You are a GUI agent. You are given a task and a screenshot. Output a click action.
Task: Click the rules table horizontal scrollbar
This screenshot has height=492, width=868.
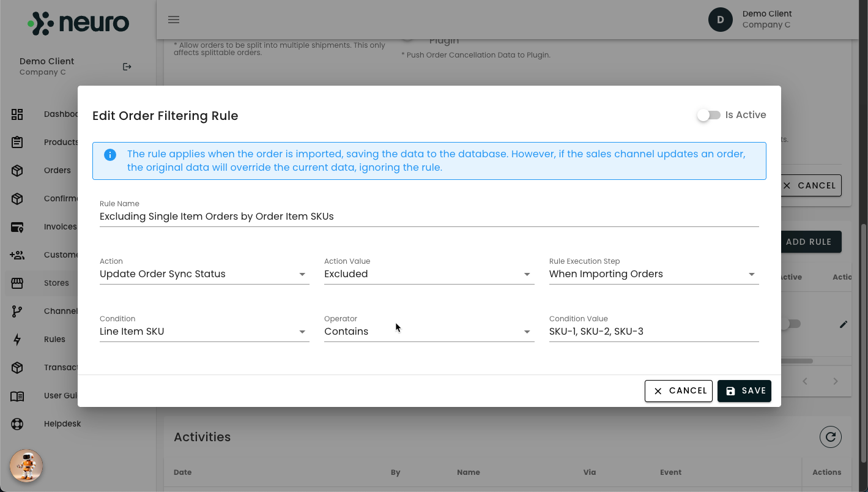(x=796, y=361)
